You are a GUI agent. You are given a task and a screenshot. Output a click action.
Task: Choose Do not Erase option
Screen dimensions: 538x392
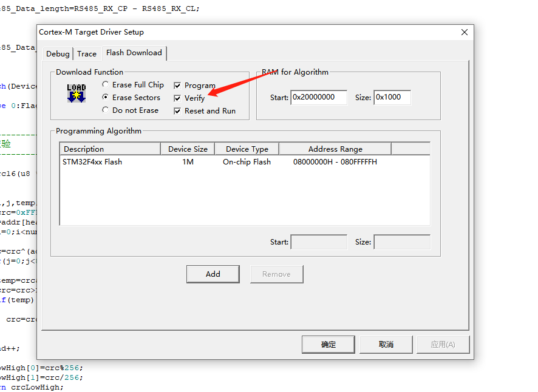click(x=106, y=110)
